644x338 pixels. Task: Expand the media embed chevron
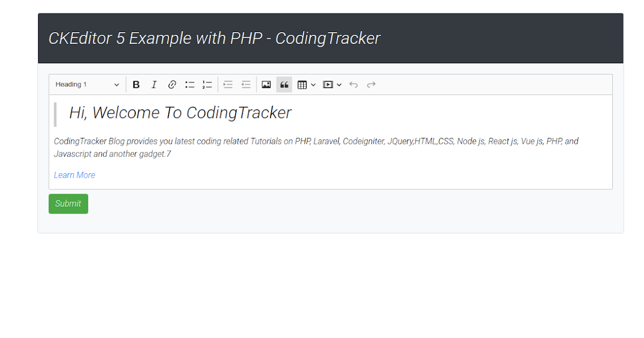[339, 84]
